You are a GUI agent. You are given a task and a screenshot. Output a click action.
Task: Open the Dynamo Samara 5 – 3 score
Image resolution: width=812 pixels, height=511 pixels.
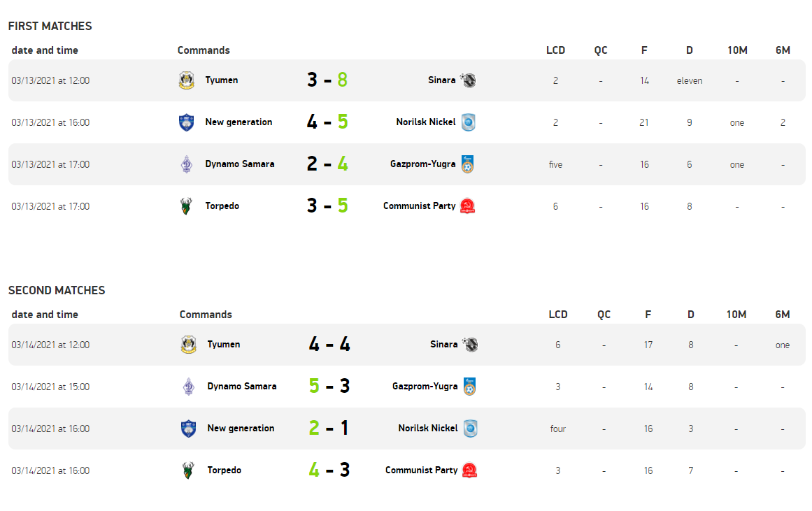pos(329,386)
